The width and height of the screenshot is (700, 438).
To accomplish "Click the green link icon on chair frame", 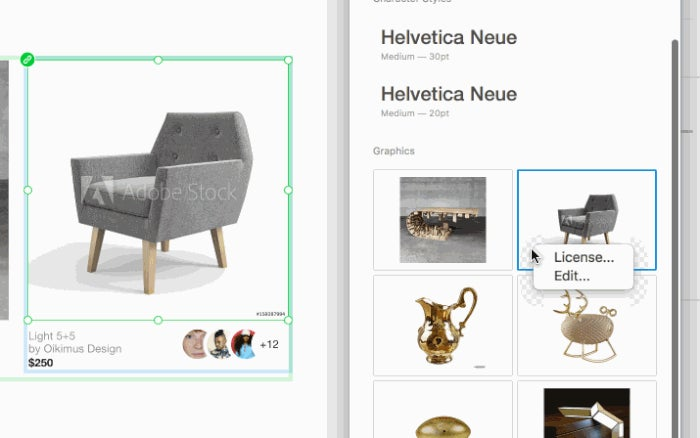I will pos(27,59).
